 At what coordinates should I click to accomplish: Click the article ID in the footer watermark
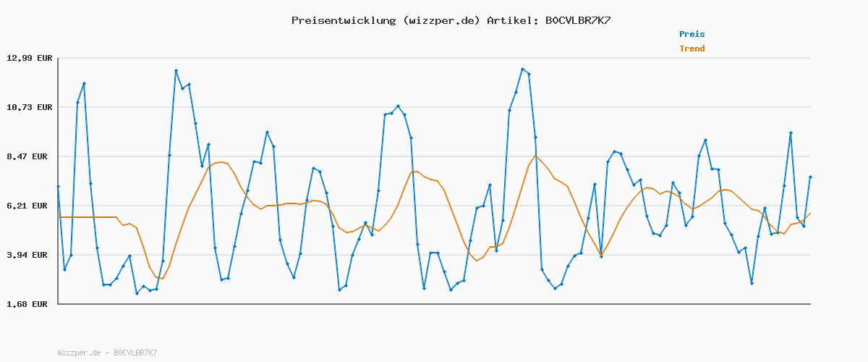click(135, 353)
